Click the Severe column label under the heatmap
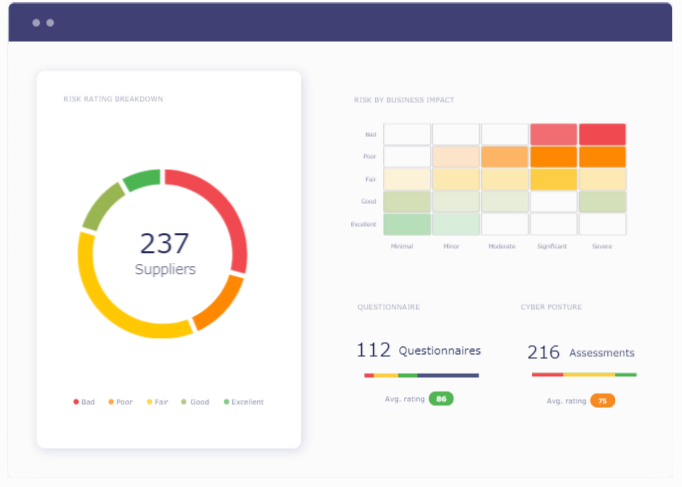Screen dimensions: 682x487 coord(602,246)
